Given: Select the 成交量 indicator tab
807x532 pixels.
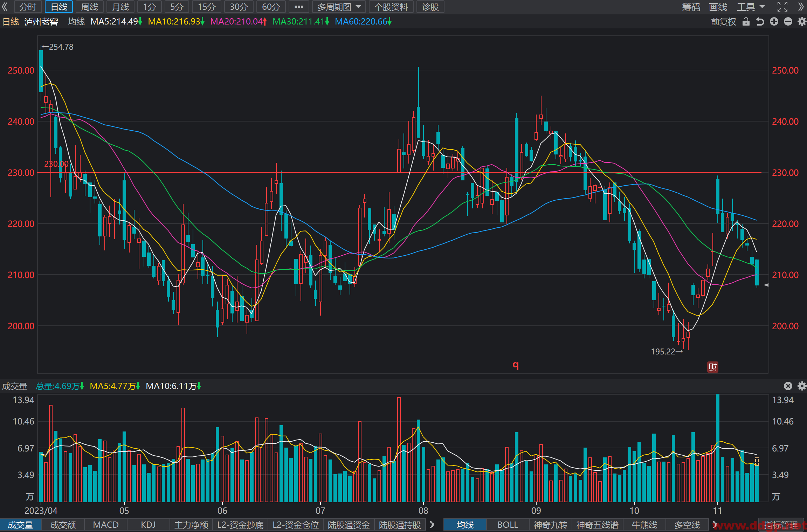Looking at the screenshot, I should pyautogui.click(x=21, y=525).
